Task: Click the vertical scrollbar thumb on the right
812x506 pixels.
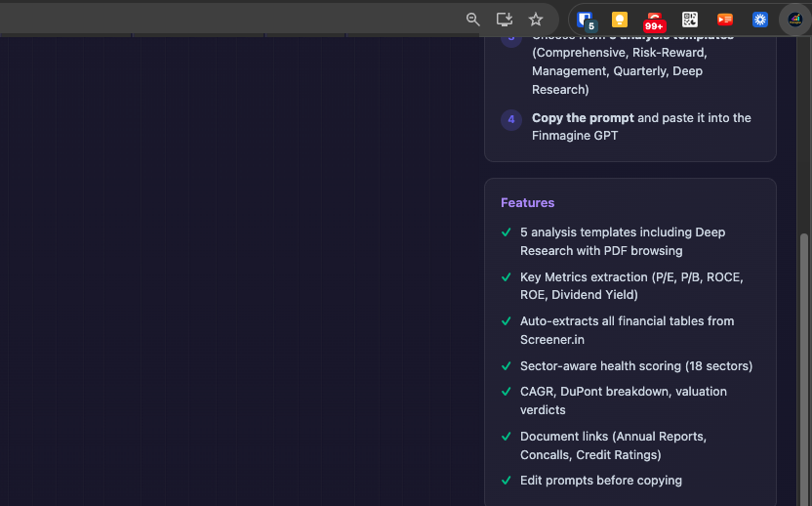Action: click(804, 369)
